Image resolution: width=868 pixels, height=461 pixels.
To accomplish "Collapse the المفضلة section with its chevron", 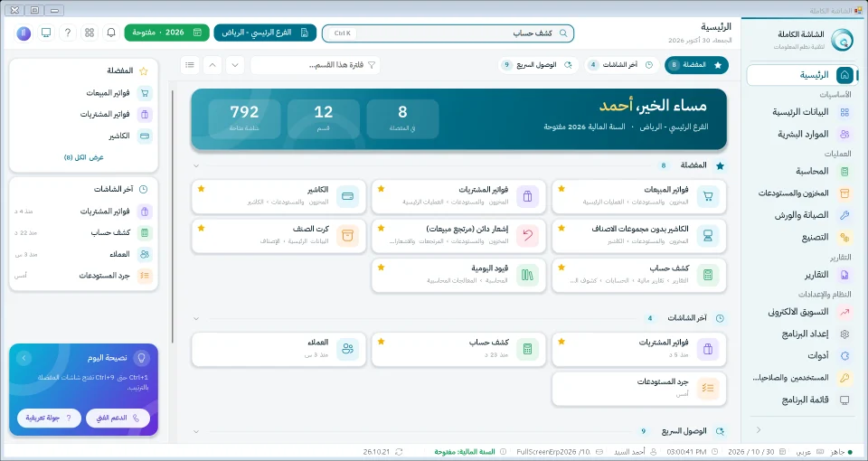I will tap(196, 165).
